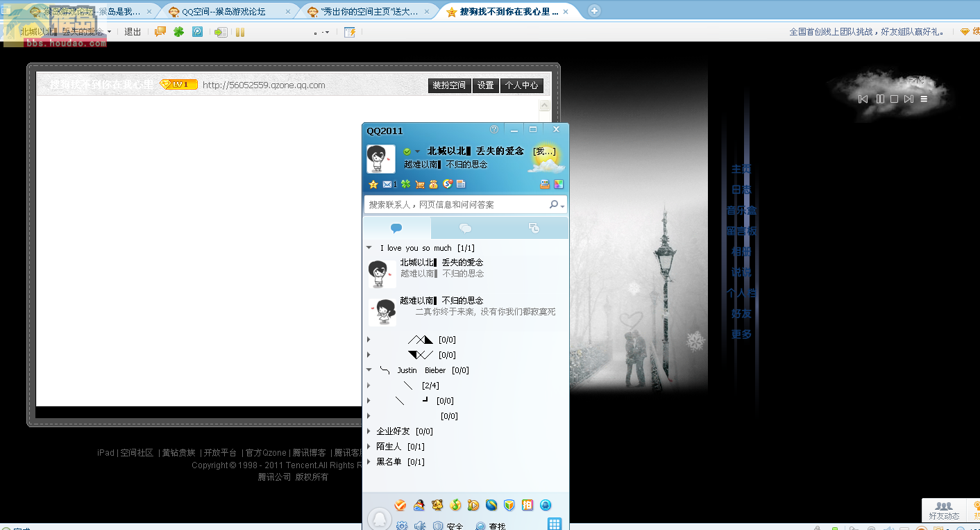Viewport: 980px width, 530px height.
Task: Launch the QQ PC Manager shield icon
Action: [x=509, y=505]
